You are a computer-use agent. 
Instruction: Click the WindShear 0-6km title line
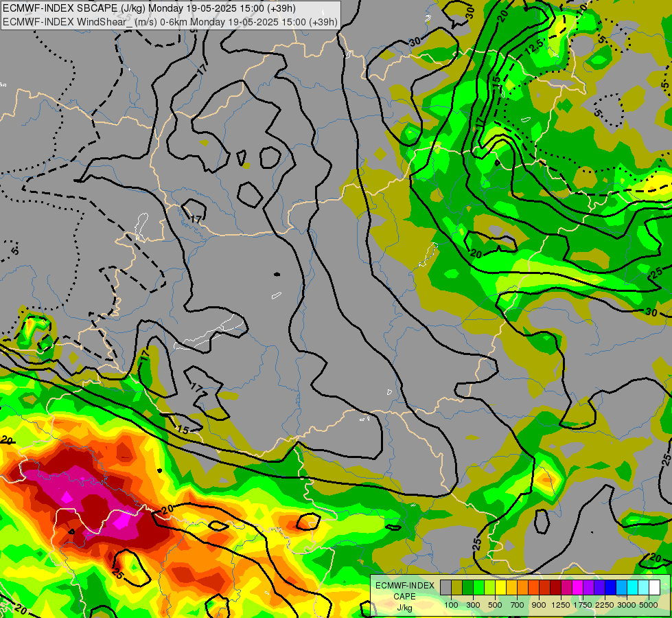[x=170, y=21]
